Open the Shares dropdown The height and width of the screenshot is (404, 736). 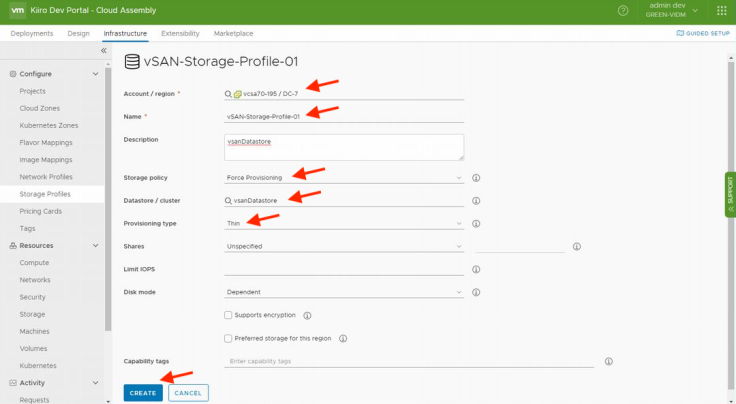344,246
